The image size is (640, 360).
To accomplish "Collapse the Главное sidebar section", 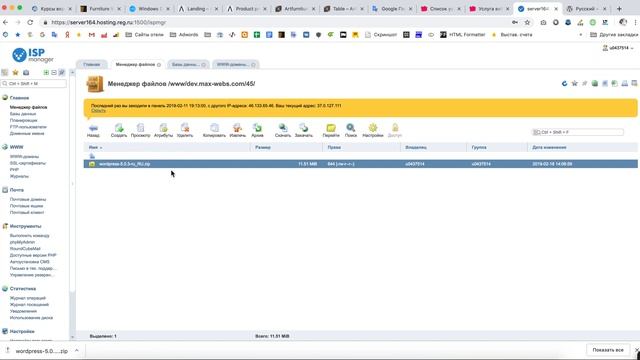I will 19,98.
